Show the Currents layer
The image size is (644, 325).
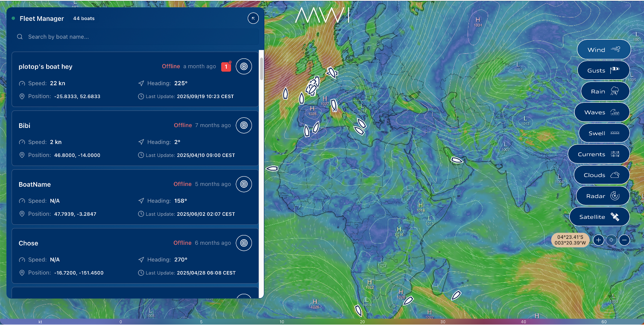click(598, 154)
